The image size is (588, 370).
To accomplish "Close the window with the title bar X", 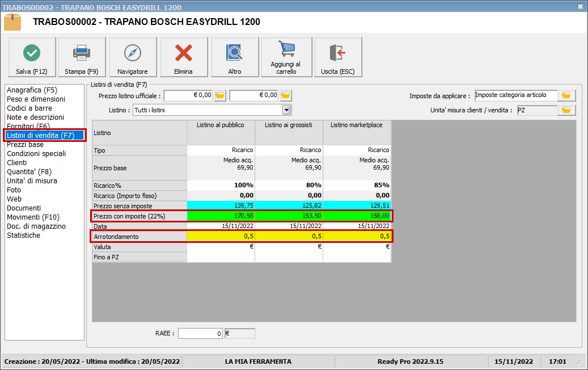I will 580,7.
